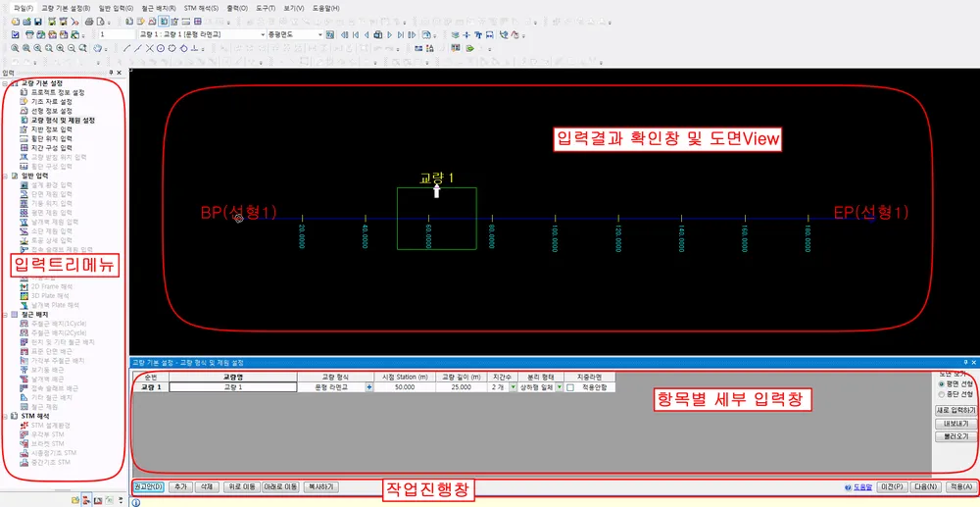Click the Play forward arrow icon

389,35
